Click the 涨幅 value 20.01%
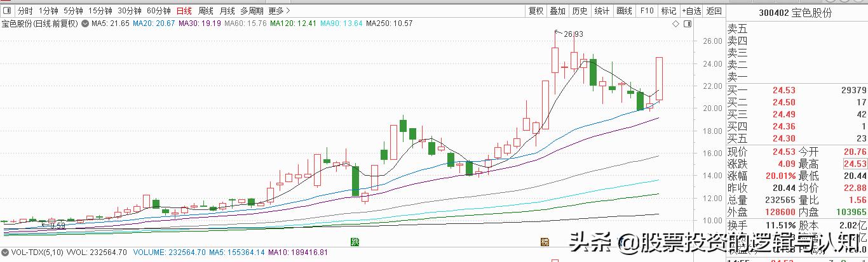Screen dimensions: 868x262 (x=782, y=176)
